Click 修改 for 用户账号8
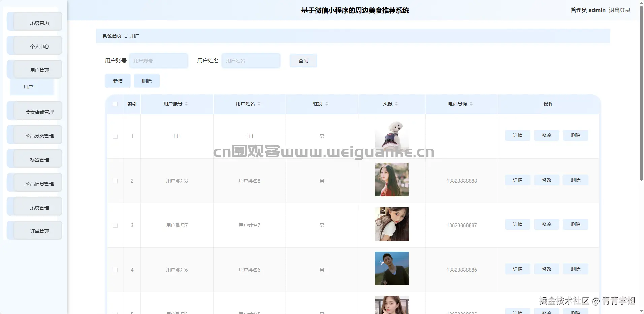The height and width of the screenshot is (314, 644). coord(547,180)
